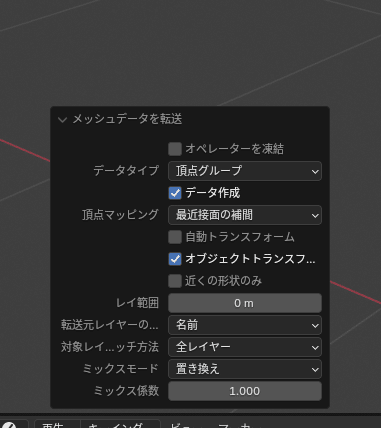Open the ミックスモード dropdown showing 置き換え
This screenshot has height=428, width=381.
point(245,369)
